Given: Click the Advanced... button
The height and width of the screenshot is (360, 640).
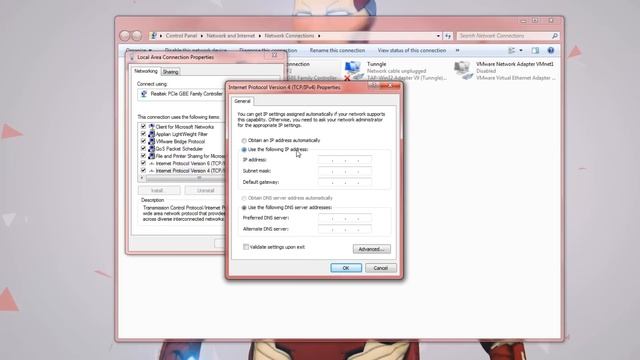Looking at the screenshot, I should tap(371, 249).
